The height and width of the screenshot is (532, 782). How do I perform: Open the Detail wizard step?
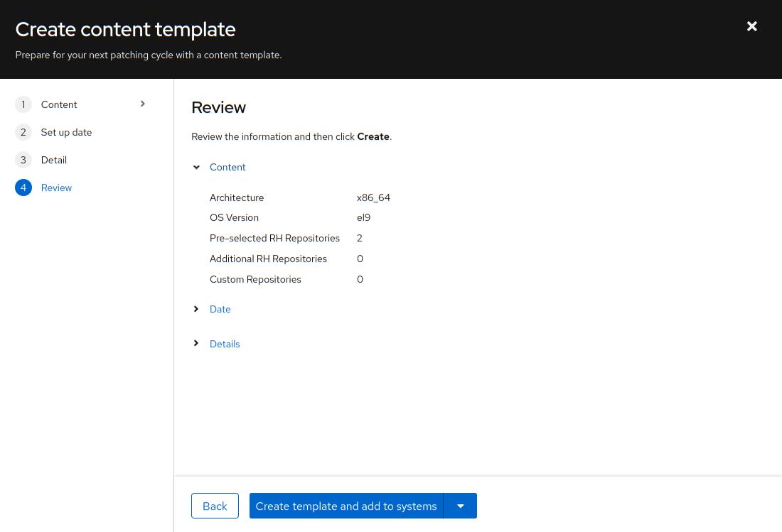(54, 160)
